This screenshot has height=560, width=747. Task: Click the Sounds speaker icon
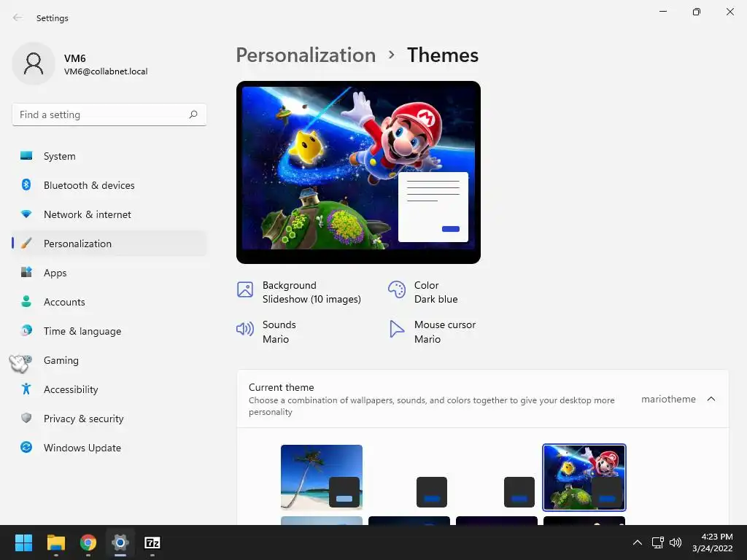click(x=245, y=329)
